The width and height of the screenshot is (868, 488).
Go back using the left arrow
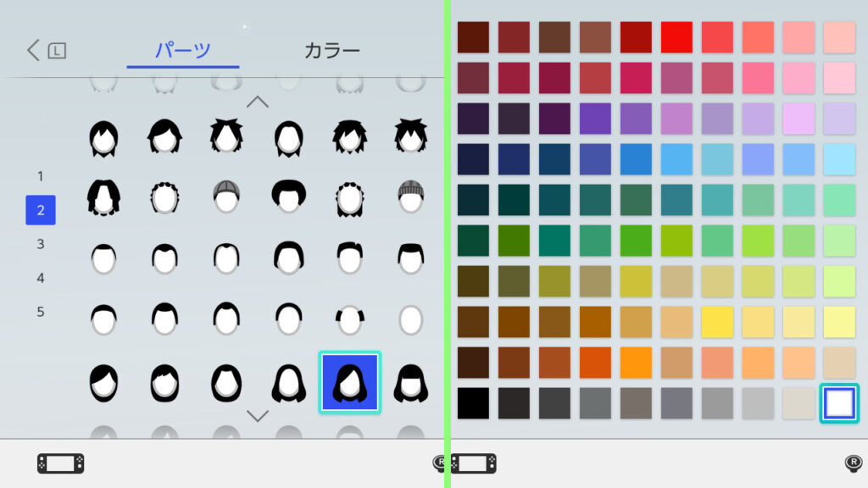click(x=33, y=50)
